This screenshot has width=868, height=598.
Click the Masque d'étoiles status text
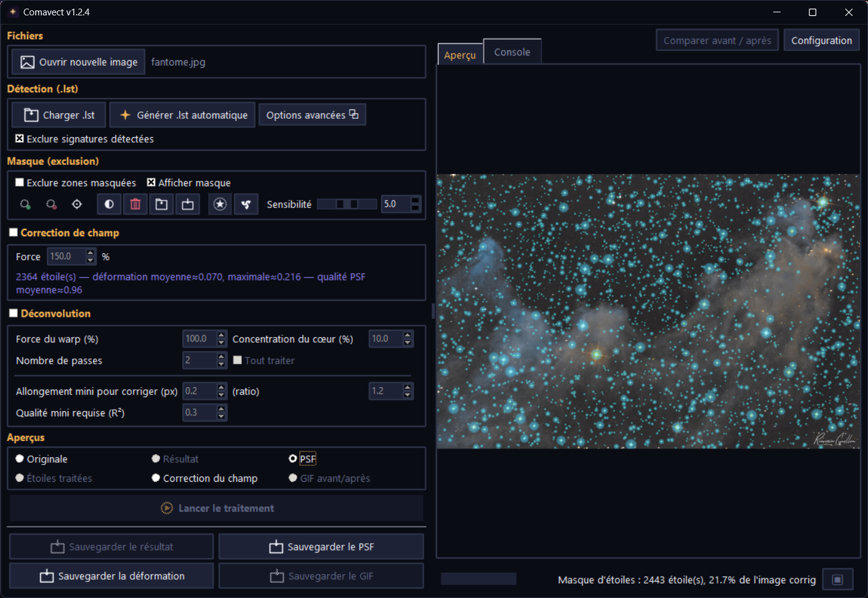[x=687, y=580]
